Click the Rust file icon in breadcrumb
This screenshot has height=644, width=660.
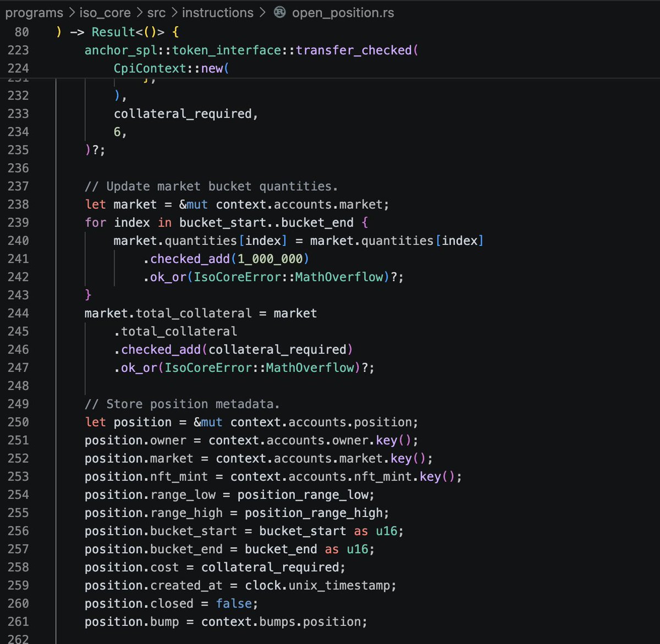coord(279,12)
